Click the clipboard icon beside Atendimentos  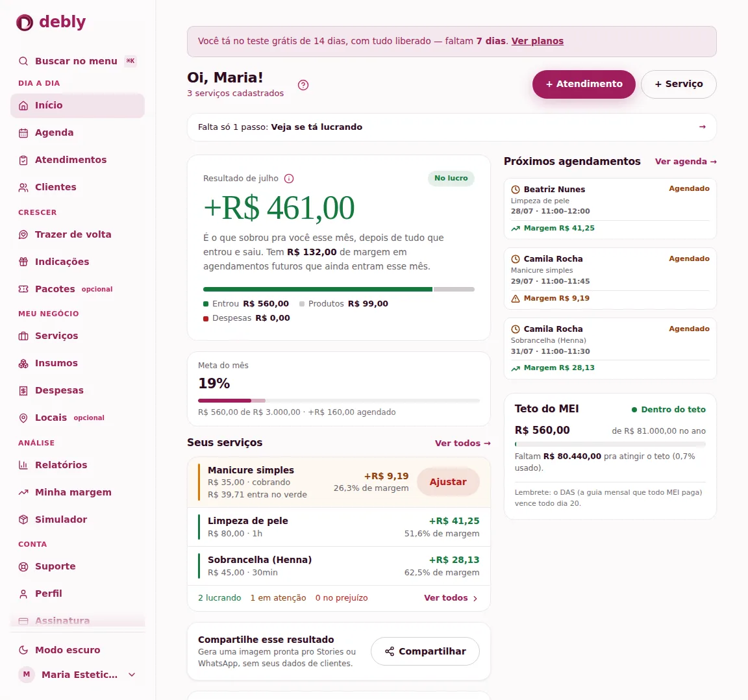click(23, 160)
